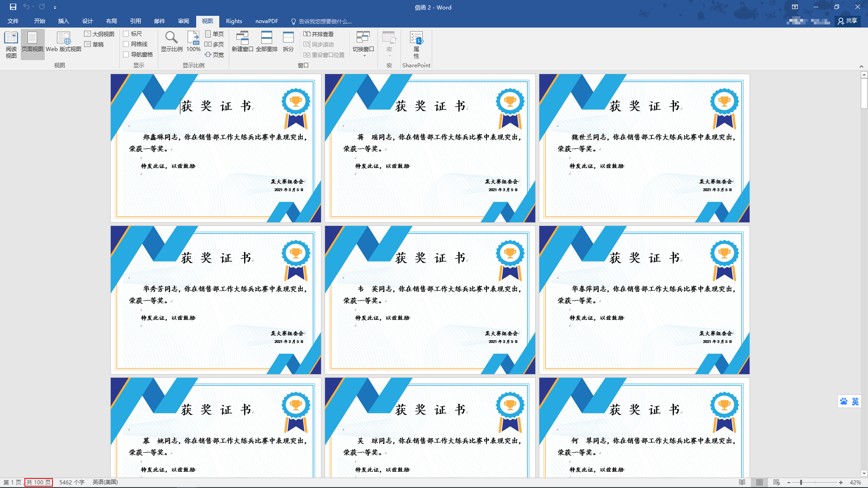
Task: Click the input method paw icon
Action: tap(844, 401)
